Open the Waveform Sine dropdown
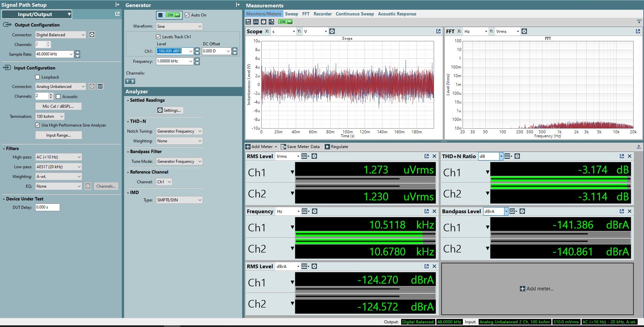The width and height of the screenshot is (644, 327). tap(179, 26)
